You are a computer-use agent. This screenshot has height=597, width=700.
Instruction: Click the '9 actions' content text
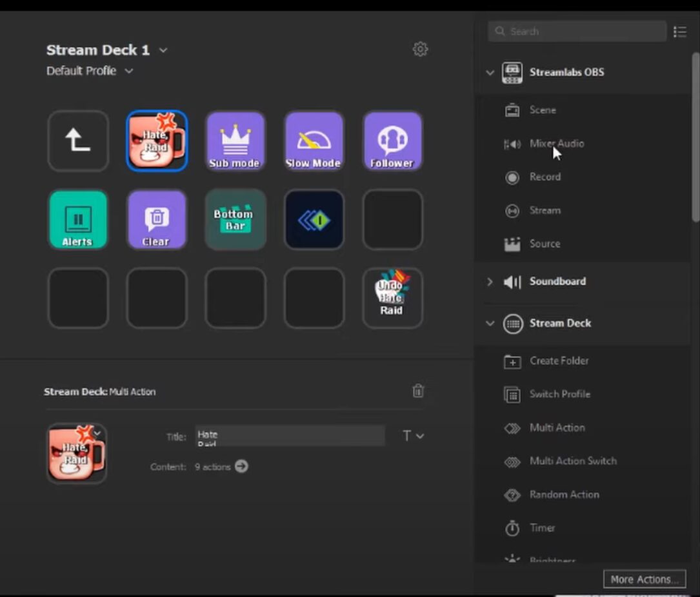click(212, 467)
